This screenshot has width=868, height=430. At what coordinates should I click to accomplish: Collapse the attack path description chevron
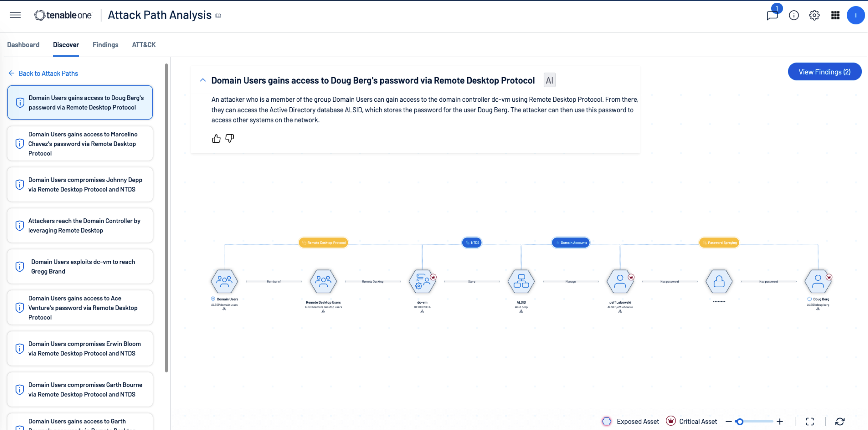coord(203,80)
